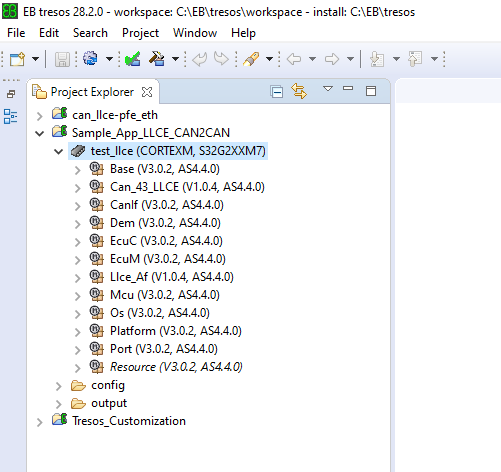Click the Redo arrow icon

click(221, 59)
